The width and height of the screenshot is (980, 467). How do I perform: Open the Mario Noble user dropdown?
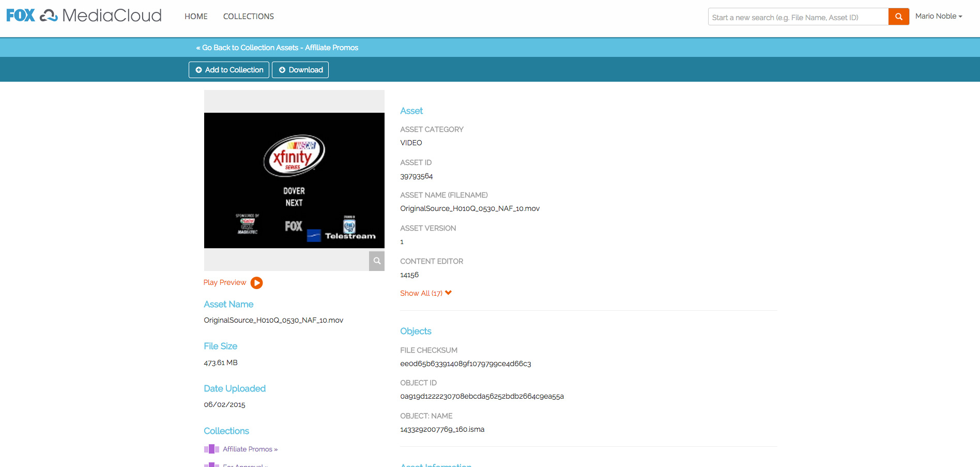coord(938,16)
